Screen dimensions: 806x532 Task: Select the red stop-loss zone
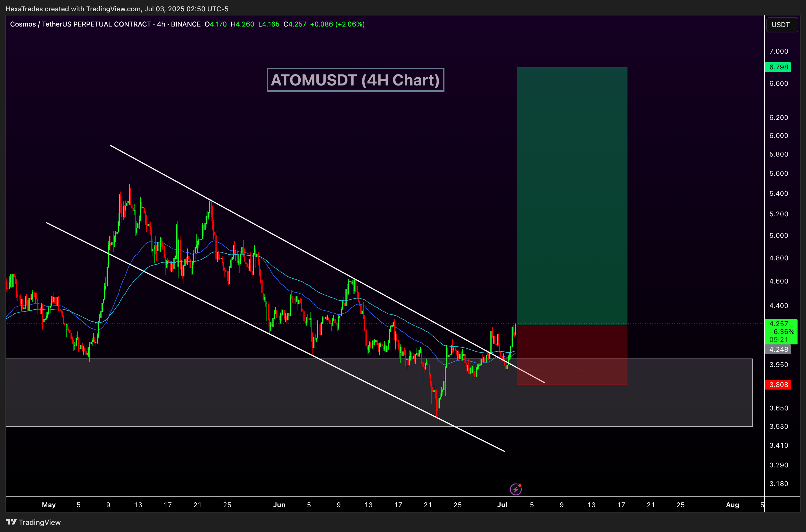572,355
